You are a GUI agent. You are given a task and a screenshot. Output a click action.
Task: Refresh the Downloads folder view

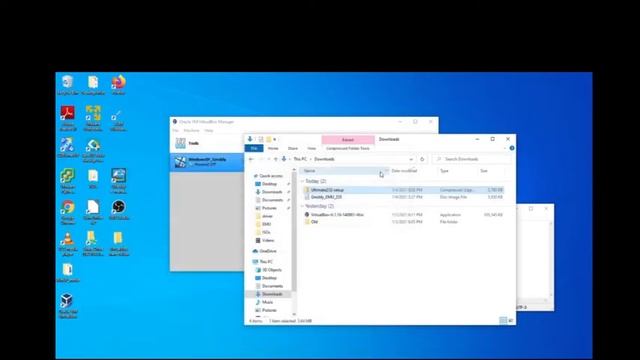click(422, 159)
